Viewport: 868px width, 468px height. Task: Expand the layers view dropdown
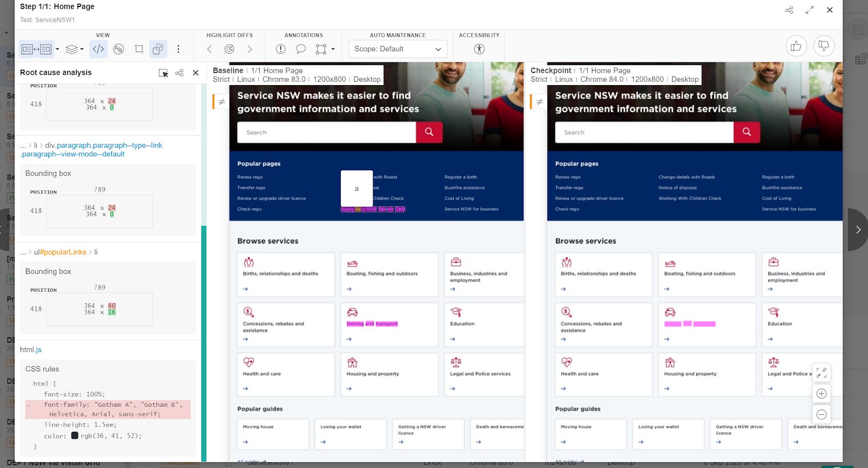[x=74, y=49]
